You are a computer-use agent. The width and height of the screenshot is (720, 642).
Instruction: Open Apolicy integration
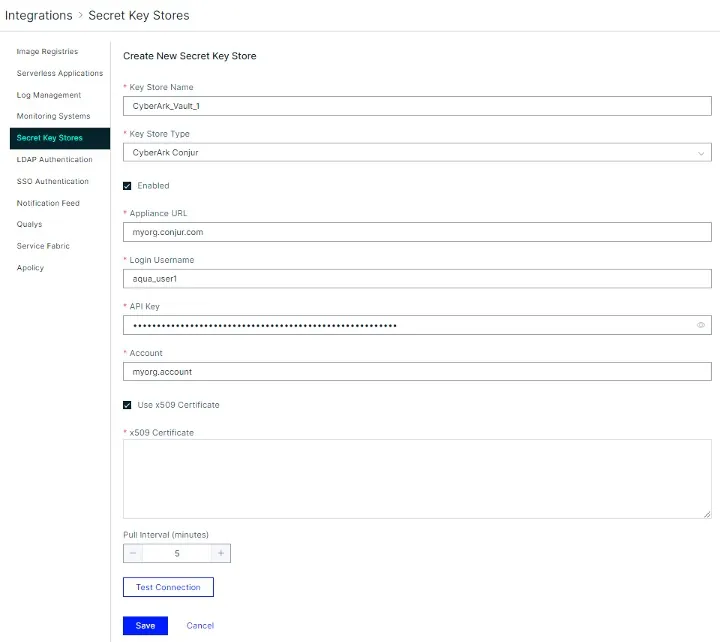[30, 268]
